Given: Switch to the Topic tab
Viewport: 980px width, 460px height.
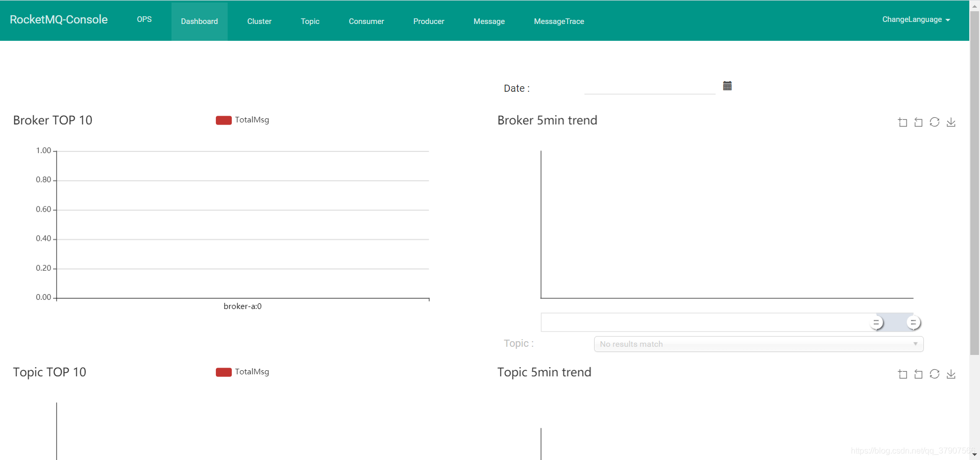Looking at the screenshot, I should pos(310,21).
